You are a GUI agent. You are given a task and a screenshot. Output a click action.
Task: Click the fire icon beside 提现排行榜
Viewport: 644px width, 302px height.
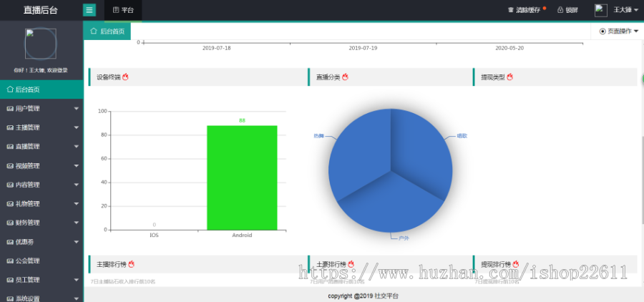[516, 264]
